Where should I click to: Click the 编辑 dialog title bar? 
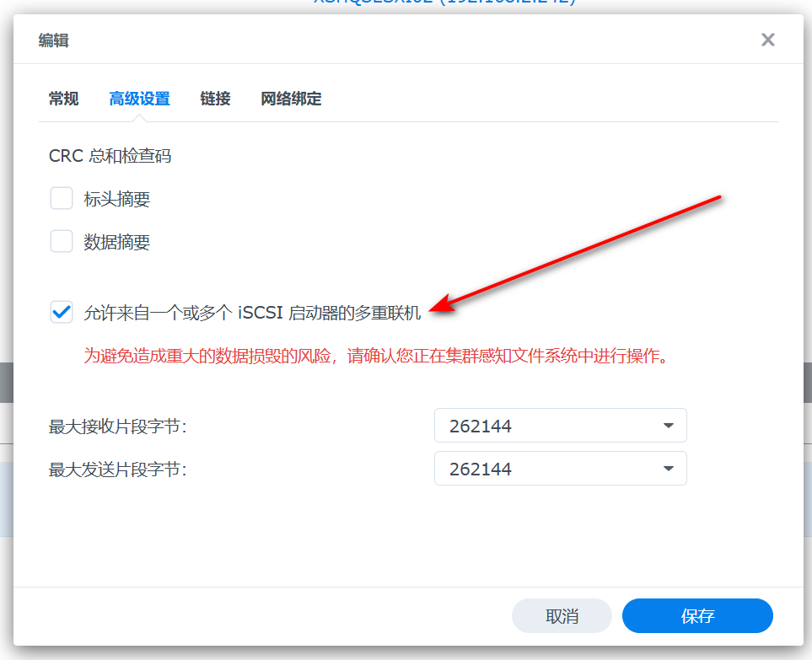click(x=379, y=40)
